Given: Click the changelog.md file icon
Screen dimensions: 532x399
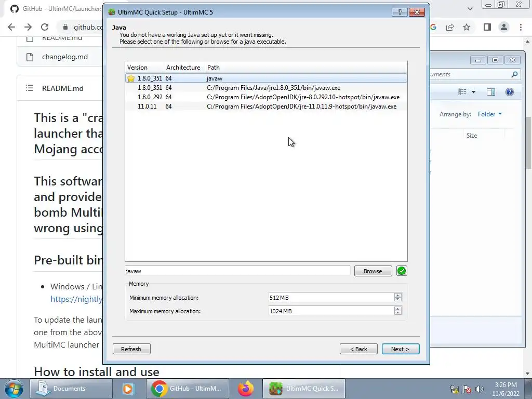Looking at the screenshot, I should coord(30,57).
